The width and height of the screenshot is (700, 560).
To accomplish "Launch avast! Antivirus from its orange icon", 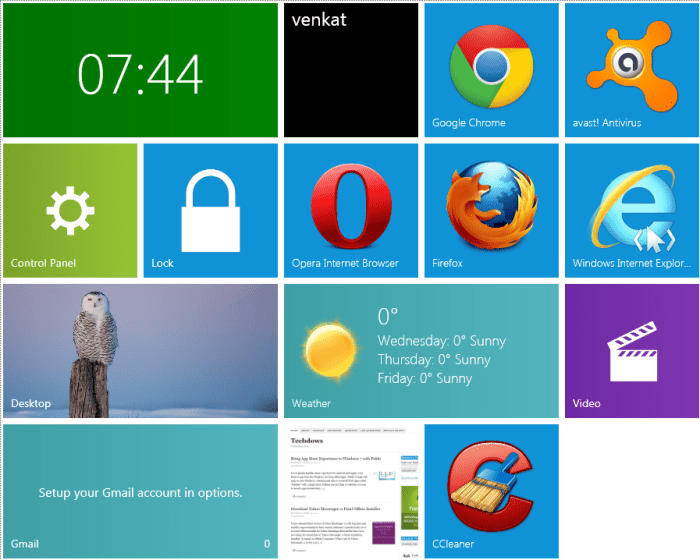I will (632, 66).
